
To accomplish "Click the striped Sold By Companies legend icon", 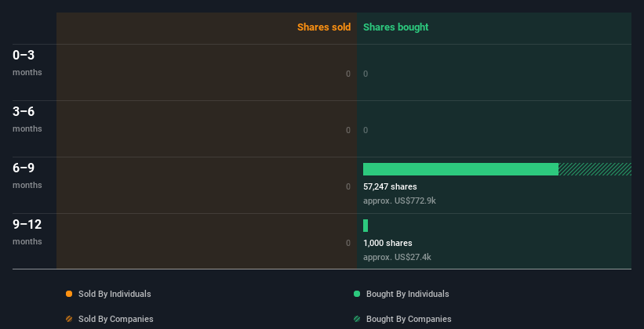I will (69, 319).
